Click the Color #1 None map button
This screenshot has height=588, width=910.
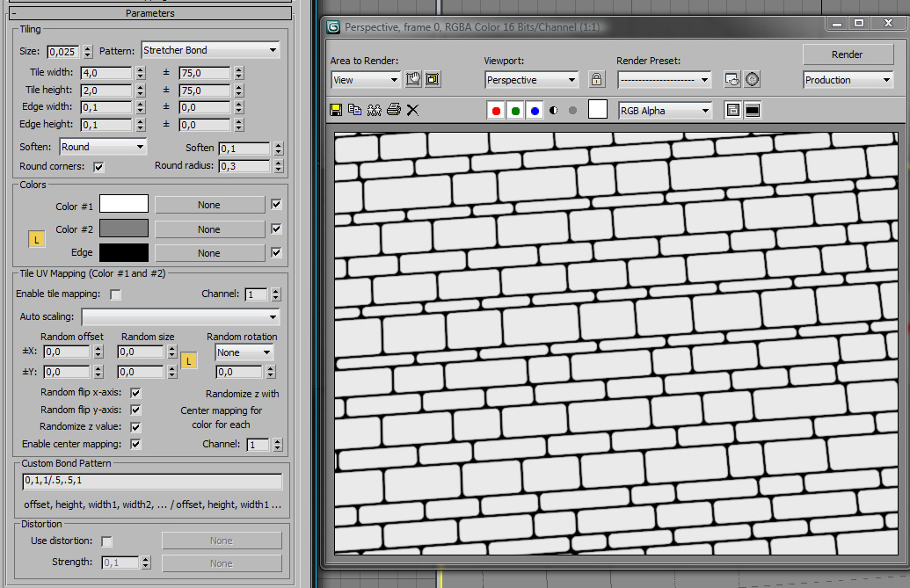tap(209, 205)
